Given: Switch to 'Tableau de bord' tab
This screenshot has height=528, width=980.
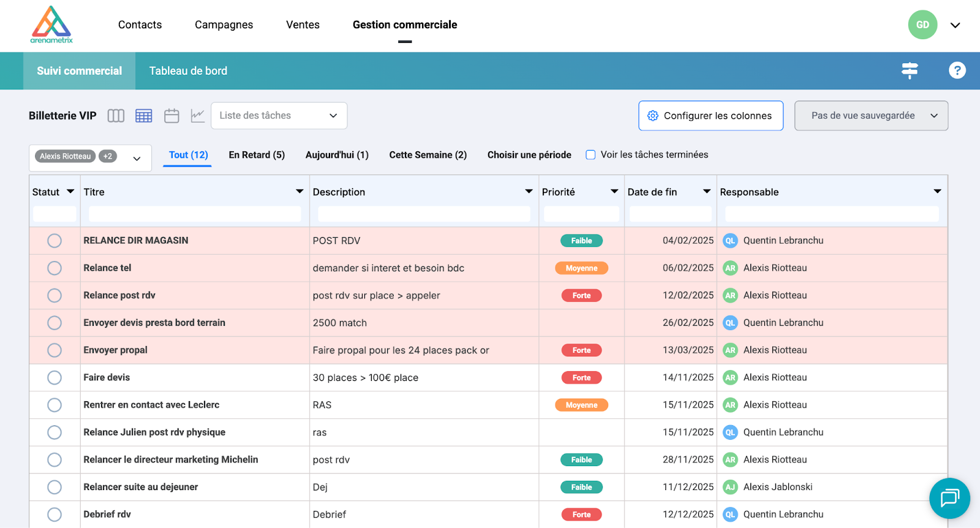Looking at the screenshot, I should 188,71.
